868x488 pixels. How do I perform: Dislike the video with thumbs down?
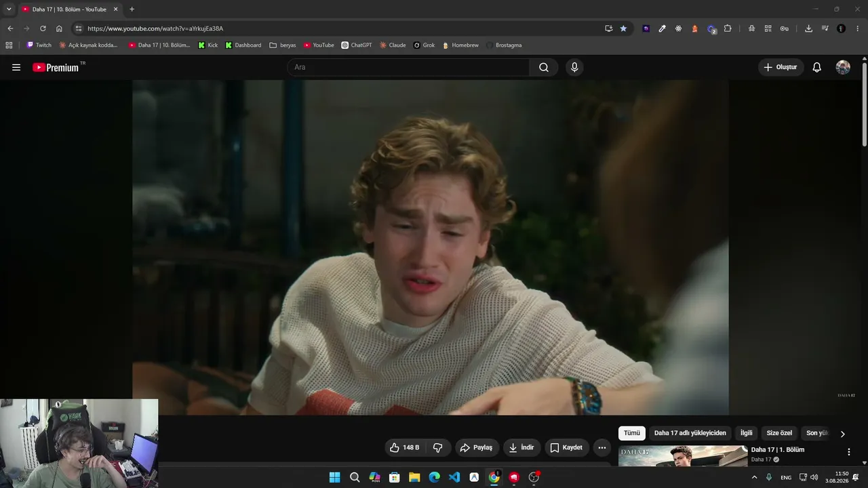[x=438, y=447]
